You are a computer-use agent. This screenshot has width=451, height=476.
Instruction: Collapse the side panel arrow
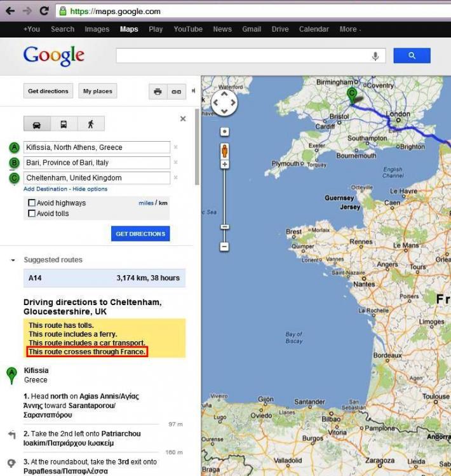(193, 91)
